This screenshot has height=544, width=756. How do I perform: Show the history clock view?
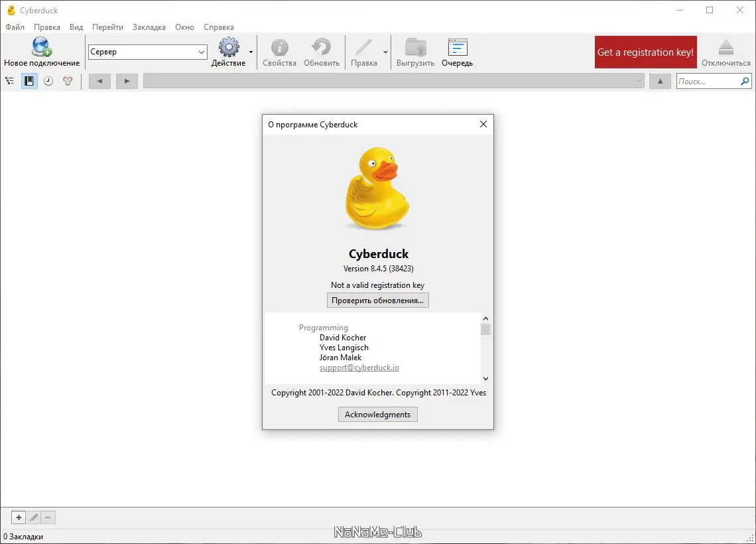tap(48, 81)
